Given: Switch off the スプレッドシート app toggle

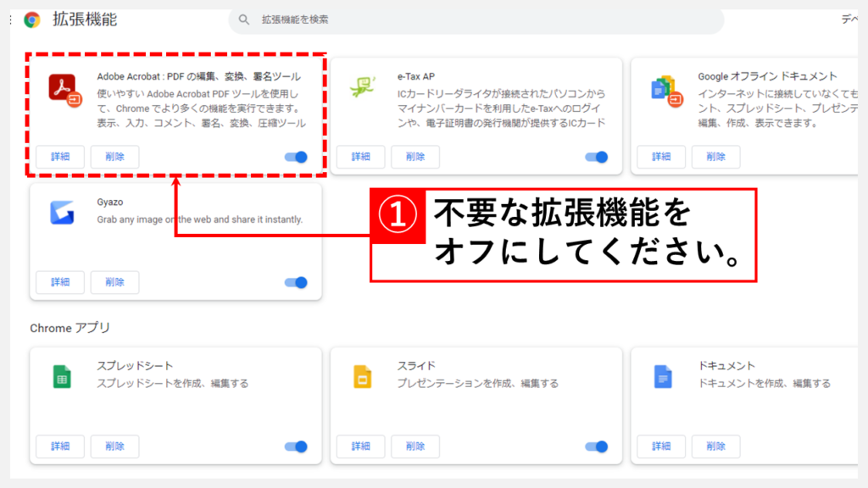Looking at the screenshot, I should pos(296,446).
